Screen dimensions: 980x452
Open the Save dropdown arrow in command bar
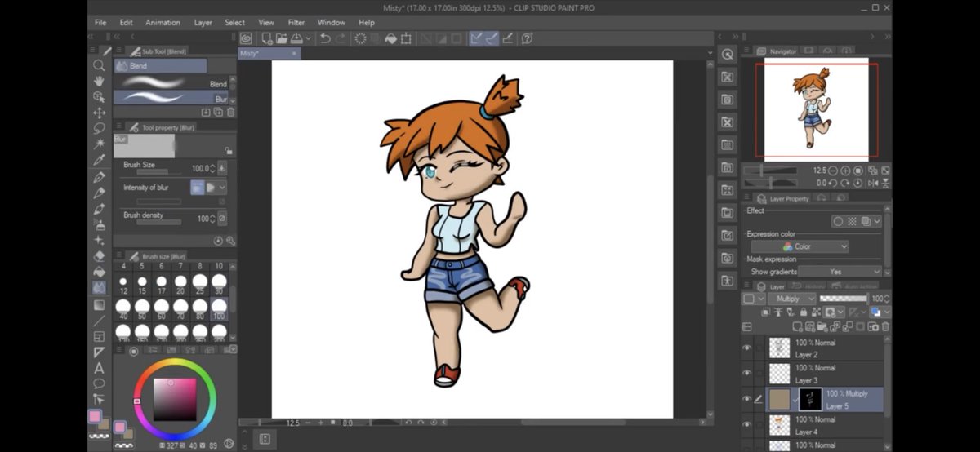309,38
